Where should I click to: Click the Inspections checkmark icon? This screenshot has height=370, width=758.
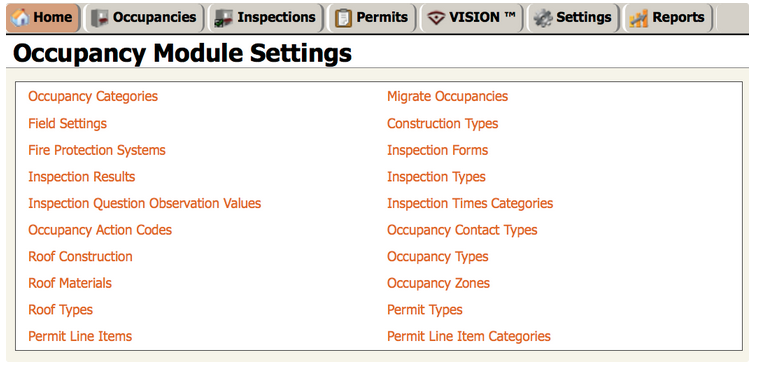(224, 19)
